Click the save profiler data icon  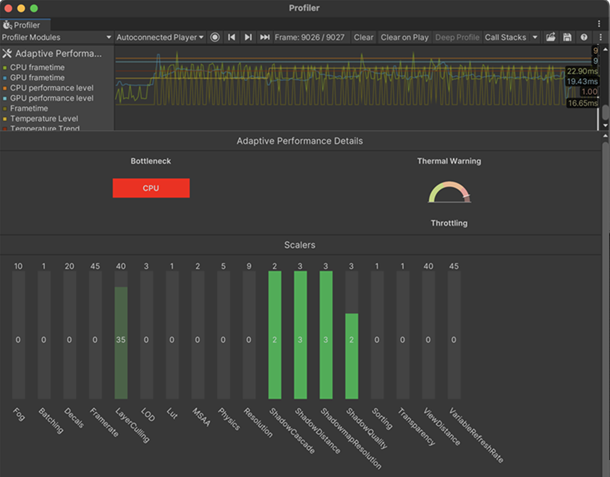click(x=567, y=37)
